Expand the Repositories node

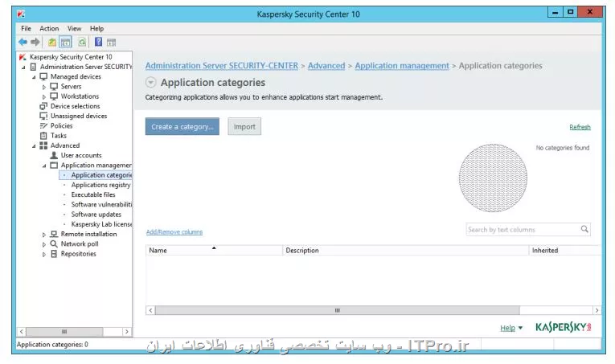tap(44, 254)
